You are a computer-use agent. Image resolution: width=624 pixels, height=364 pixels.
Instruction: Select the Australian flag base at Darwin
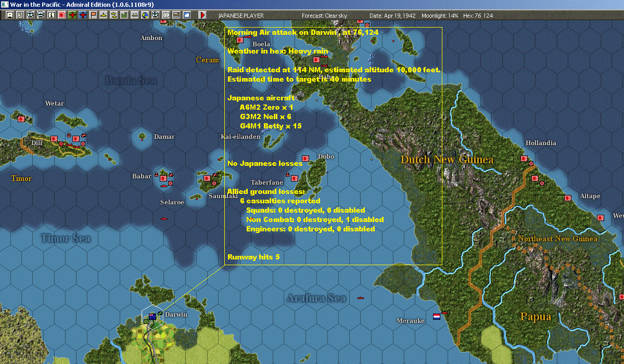click(x=152, y=317)
